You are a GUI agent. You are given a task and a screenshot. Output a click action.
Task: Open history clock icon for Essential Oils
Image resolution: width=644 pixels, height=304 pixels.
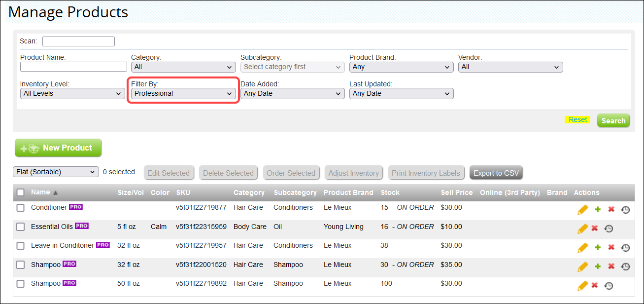(609, 228)
